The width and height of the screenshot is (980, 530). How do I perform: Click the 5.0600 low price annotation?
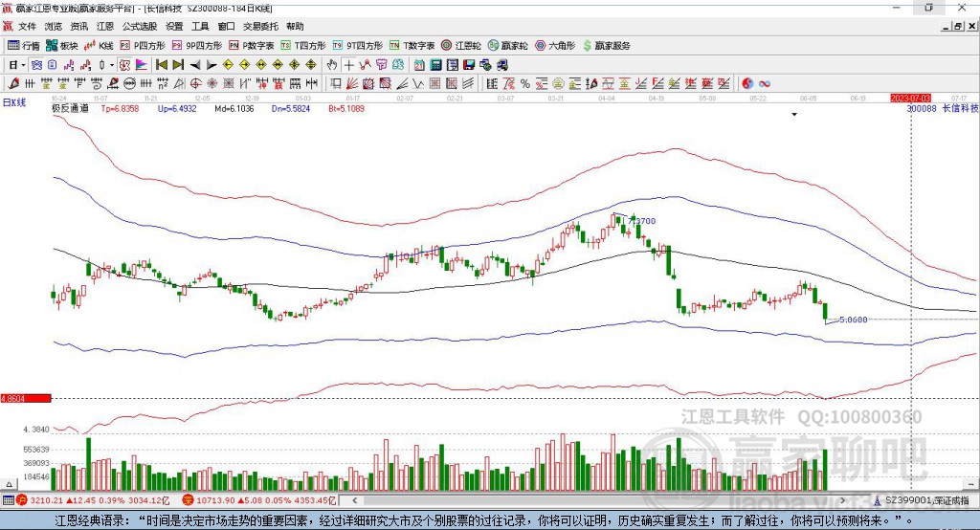853,320
